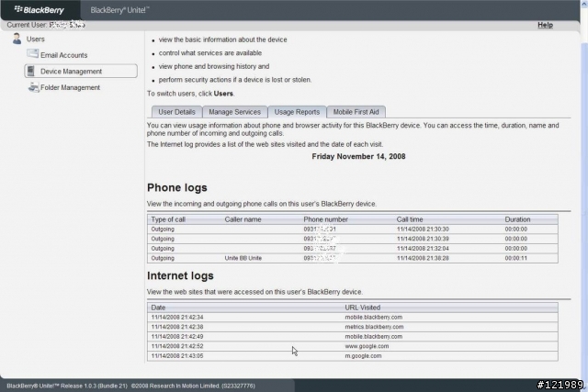Open Users in the sidebar
Image resolution: width=588 pixels, height=392 pixels.
[35, 39]
